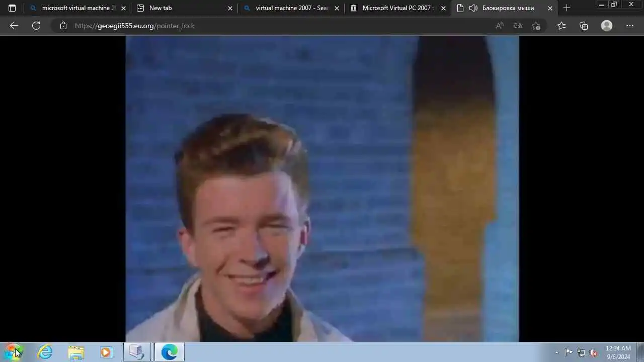Viewport: 644px width, 362px height.
Task: Open the muted volume tray icon
Action: [593, 352]
